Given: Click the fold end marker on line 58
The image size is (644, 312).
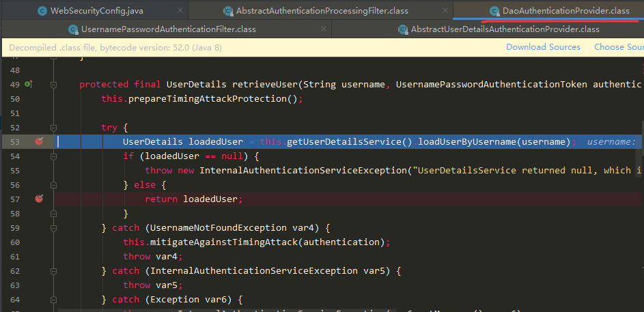Looking at the screenshot, I should pos(53,214).
